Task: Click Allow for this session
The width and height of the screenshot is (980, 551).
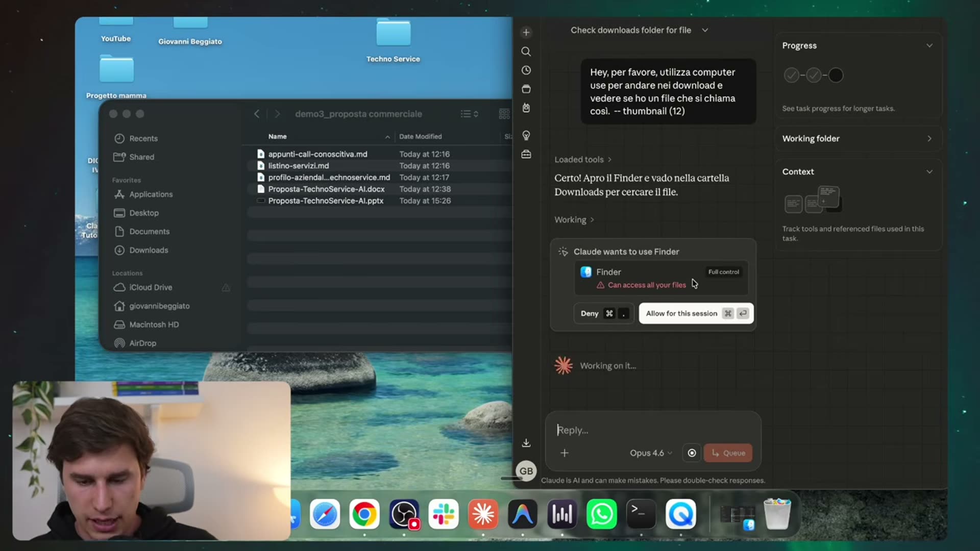Action: click(696, 313)
